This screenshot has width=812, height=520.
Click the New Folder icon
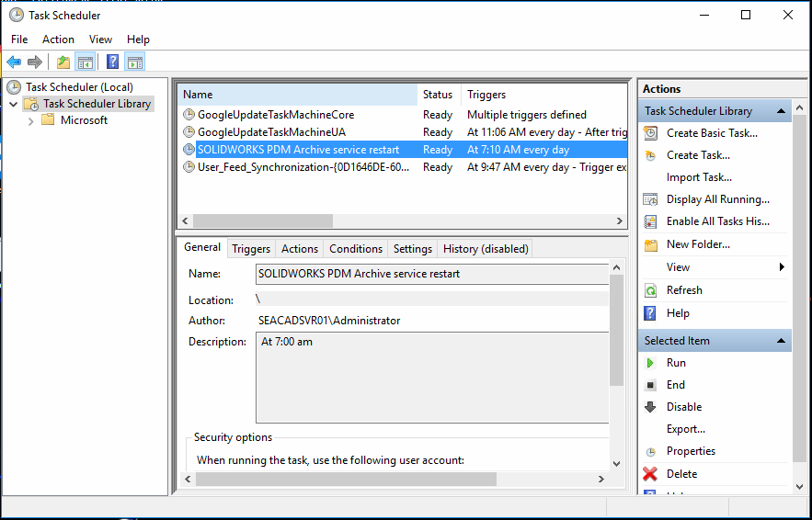click(x=650, y=244)
